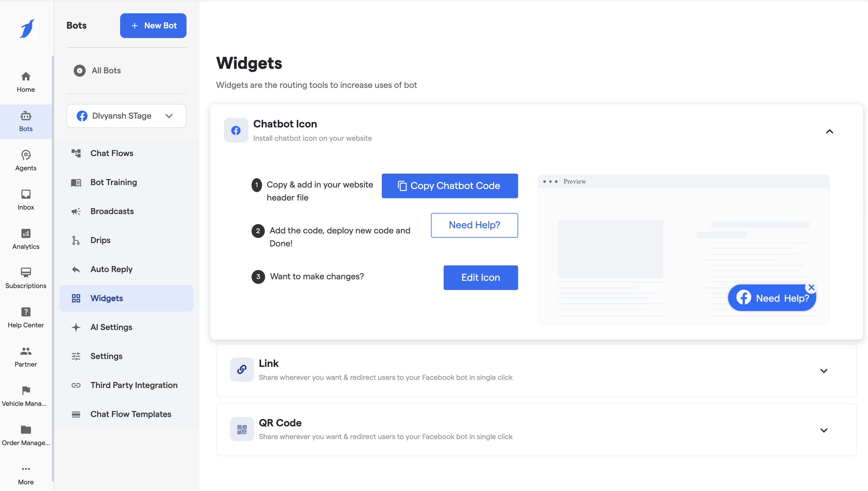Go to the Broadcasts menu item
The width and height of the screenshot is (868, 491).
112,211
